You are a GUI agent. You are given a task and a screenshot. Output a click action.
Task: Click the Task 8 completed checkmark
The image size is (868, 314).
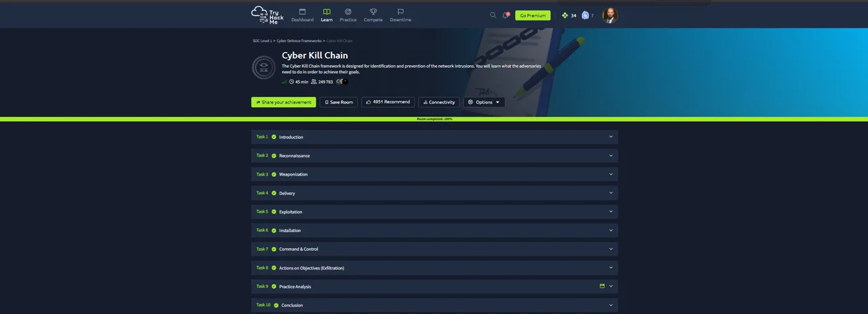274,267
